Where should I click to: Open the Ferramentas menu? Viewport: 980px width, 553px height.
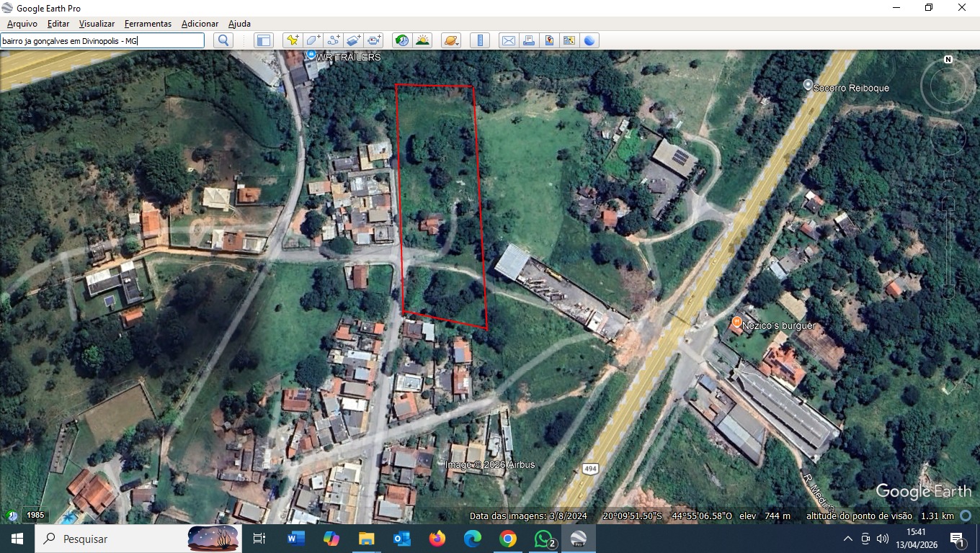[148, 24]
